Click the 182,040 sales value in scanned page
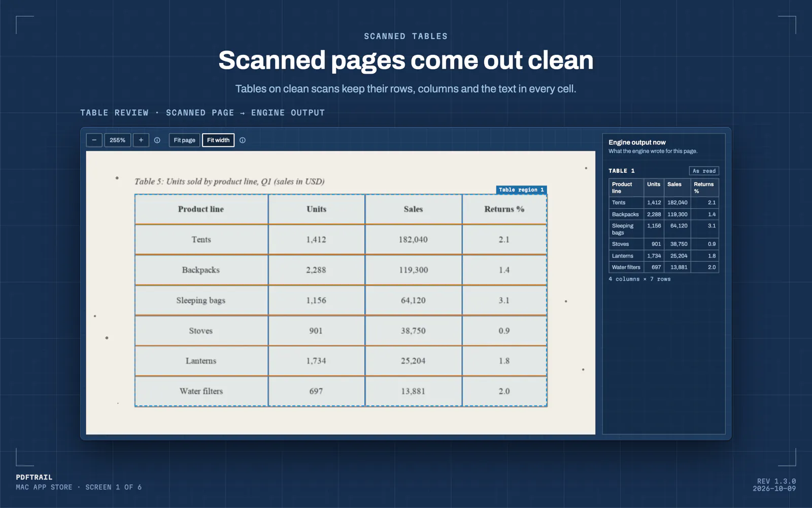This screenshot has width=812, height=508. pos(413,239)
